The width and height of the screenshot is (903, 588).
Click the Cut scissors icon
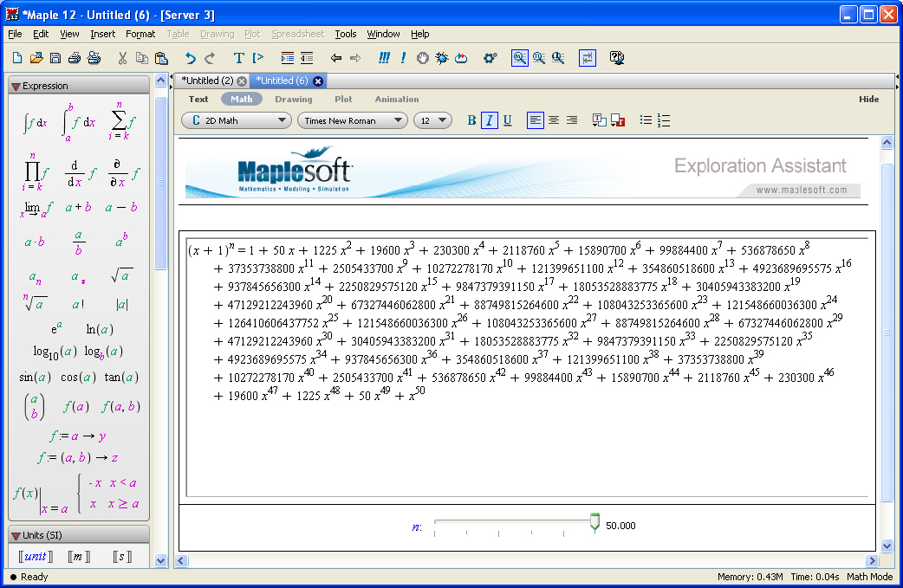point(122,58)
